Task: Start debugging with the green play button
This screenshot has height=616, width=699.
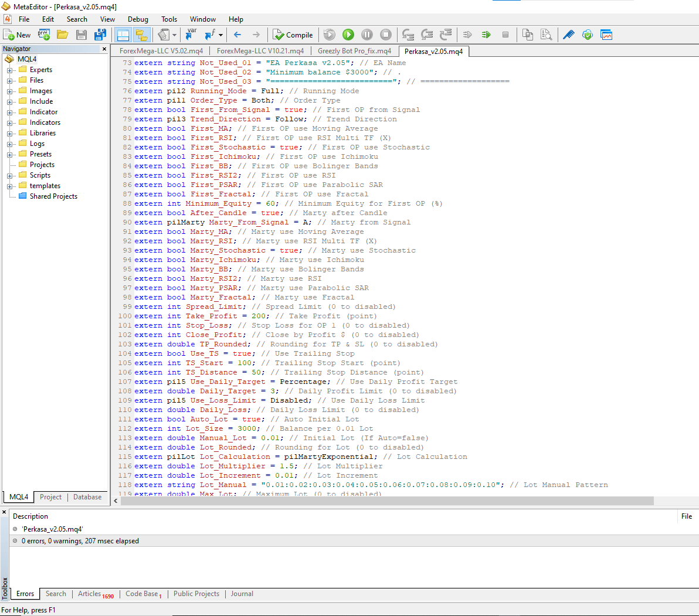Action: pos(348,35)
